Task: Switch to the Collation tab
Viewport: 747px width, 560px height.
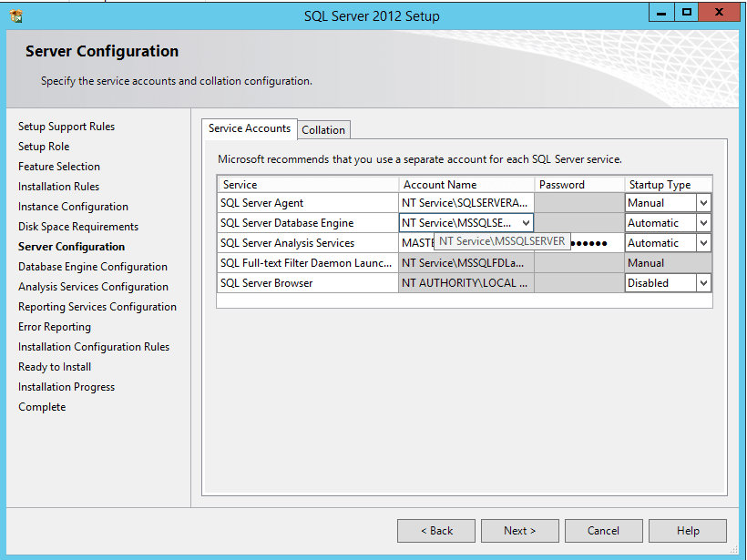Action: coord(323,129)
